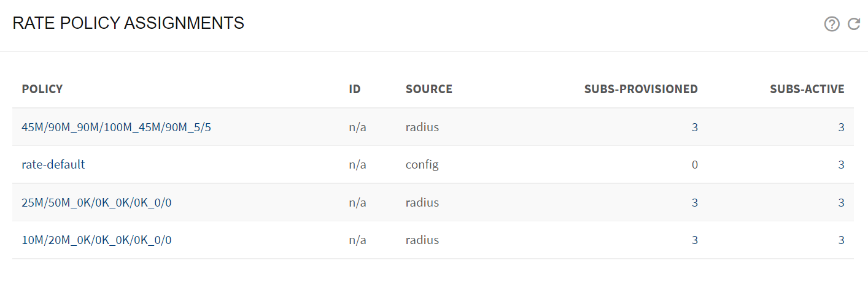Open the rate-default policy link
This screenshot has width=868, height=282.
coord(53,165)
